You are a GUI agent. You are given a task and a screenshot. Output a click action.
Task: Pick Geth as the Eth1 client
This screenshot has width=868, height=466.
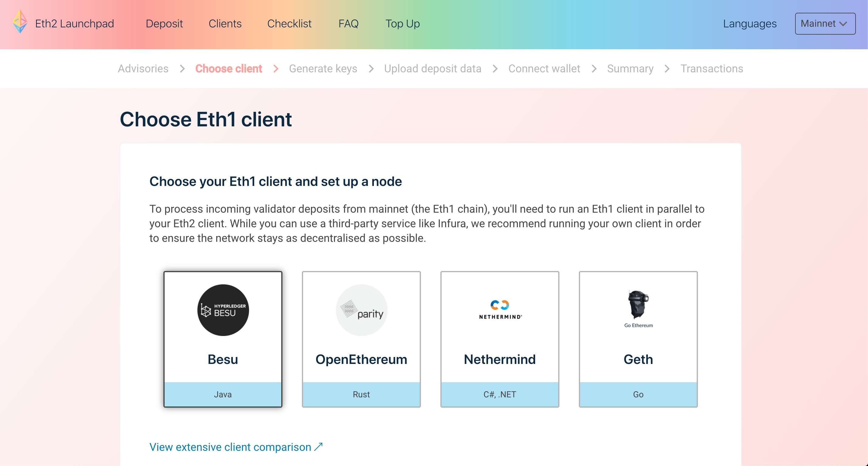pyautogui.click(x=638, y=359)
